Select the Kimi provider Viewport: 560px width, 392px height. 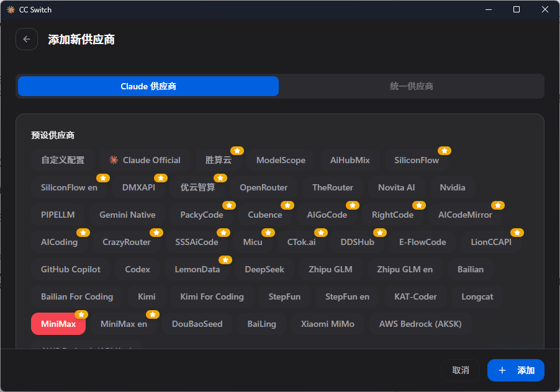[147, 296]
